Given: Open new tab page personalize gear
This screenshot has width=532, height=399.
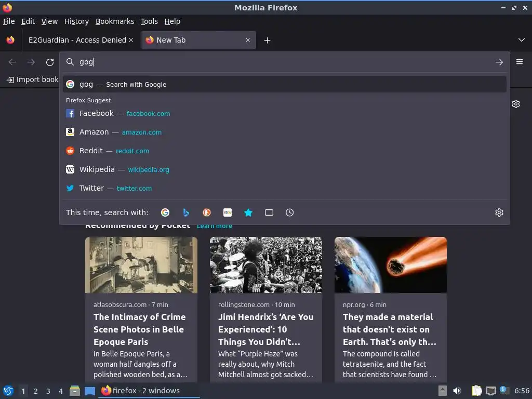Looking at the screenshot, I should coord(516,104).
